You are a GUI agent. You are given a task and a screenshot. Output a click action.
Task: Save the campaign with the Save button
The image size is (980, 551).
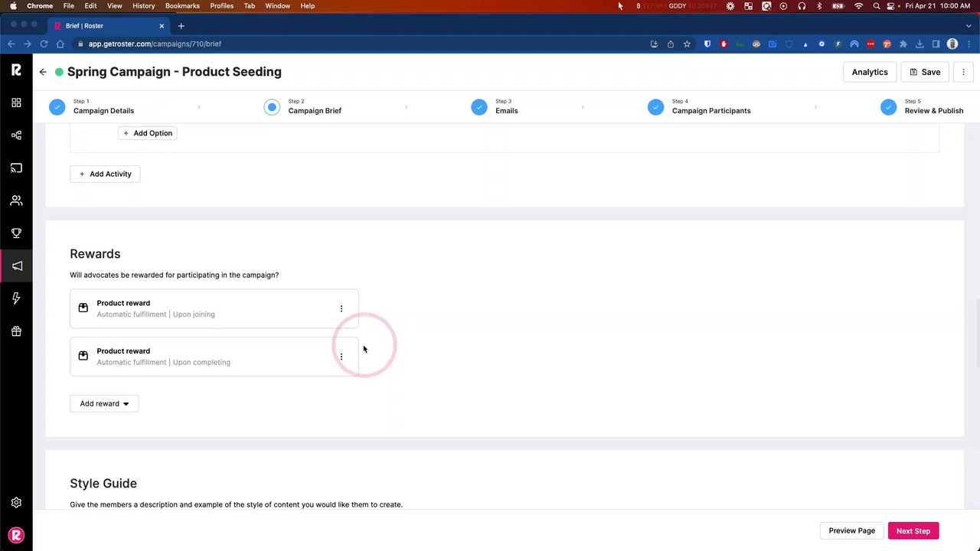pyautogui.click(x=925, y=72)
